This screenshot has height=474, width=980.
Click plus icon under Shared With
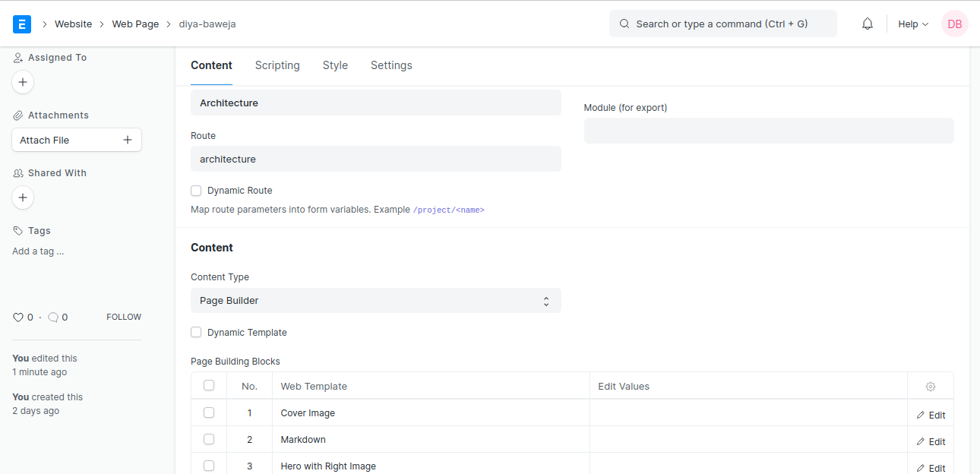(23, 197)
